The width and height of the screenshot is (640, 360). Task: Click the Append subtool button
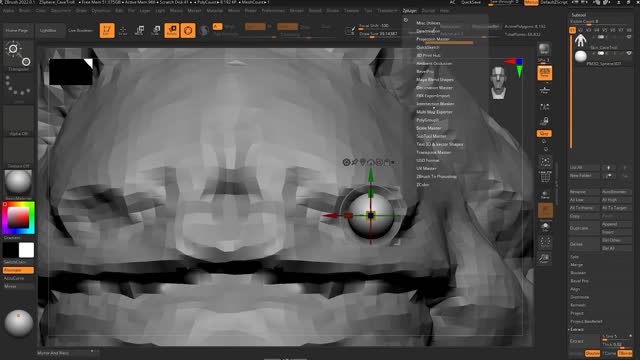(616, 224)
